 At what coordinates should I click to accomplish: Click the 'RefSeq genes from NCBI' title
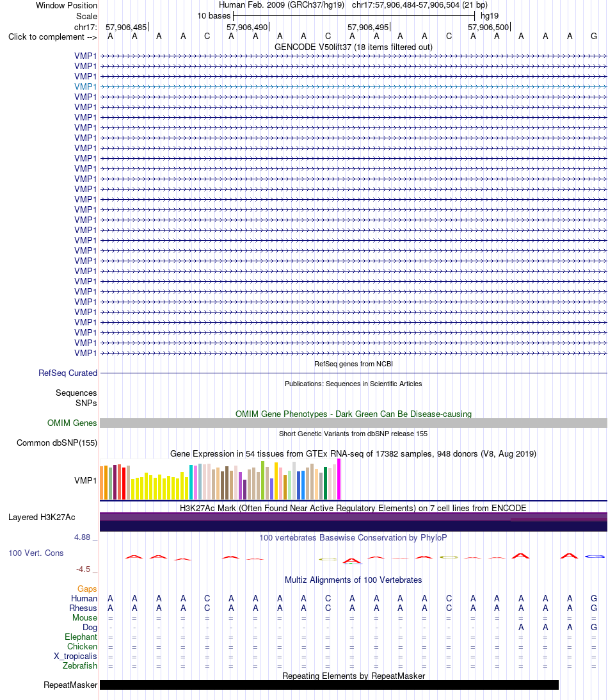(x=353, y=364)
